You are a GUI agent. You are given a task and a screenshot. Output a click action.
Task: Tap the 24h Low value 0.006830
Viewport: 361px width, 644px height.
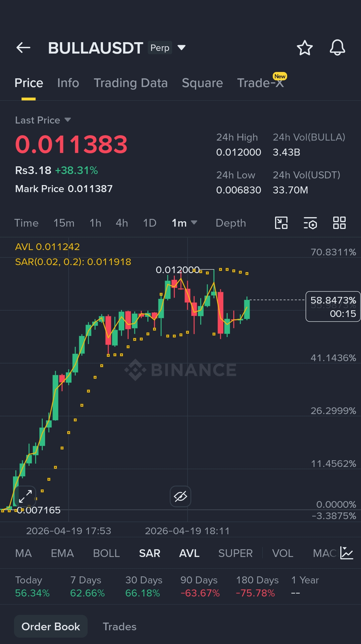click(x=239, y=190)
